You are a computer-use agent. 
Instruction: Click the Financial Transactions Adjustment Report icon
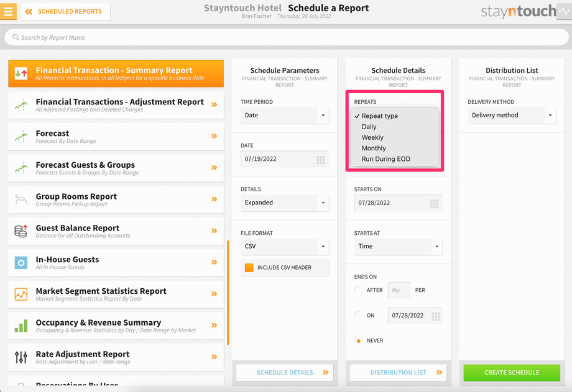coord(21,106)
